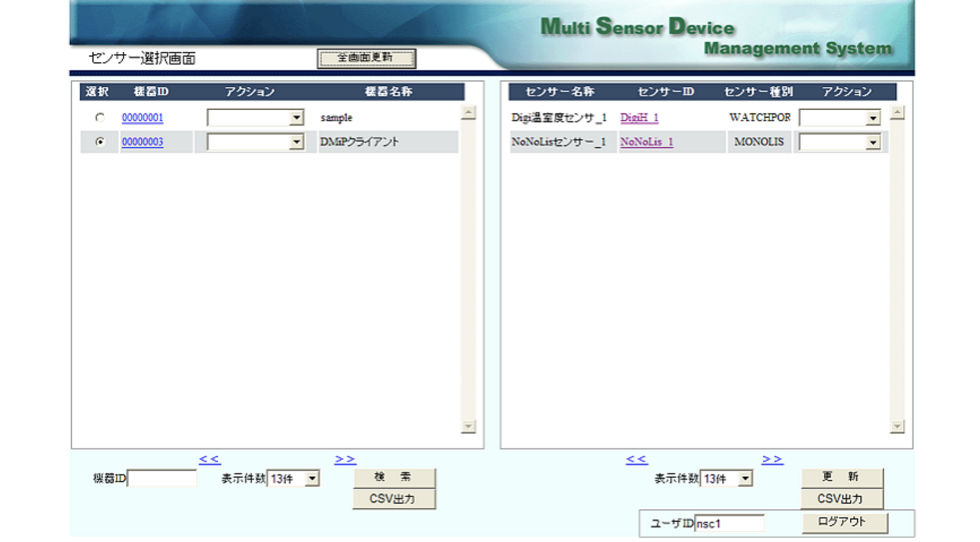
Task: Open action dropdown for the sample device
Action: tap(255, 117)
